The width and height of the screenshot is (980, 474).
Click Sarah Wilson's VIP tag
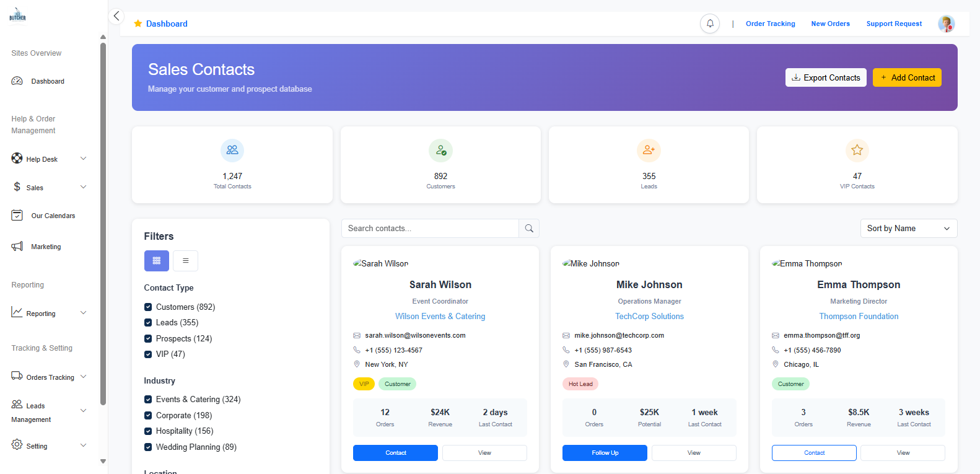point(364,384)
